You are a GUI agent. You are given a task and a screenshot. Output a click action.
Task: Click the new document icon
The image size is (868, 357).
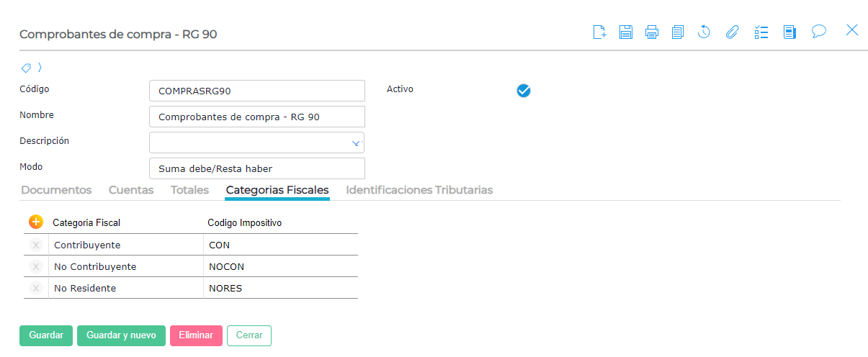599,32
